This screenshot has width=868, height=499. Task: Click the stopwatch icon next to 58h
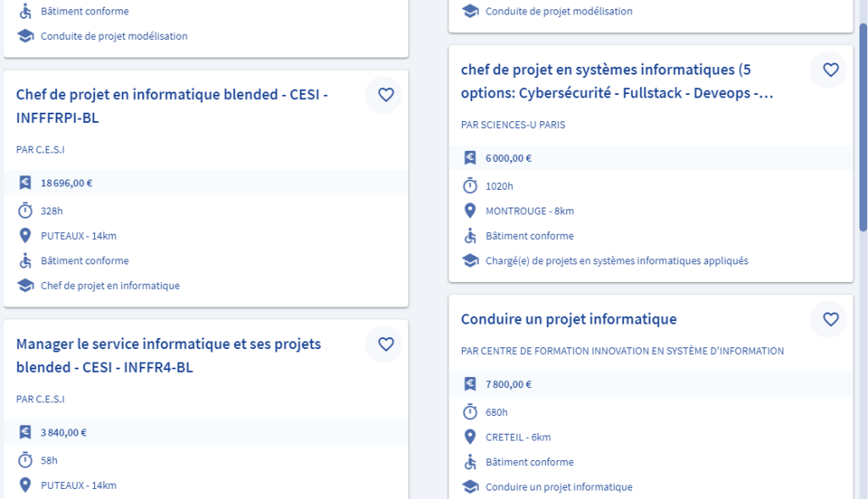(25, 460)
